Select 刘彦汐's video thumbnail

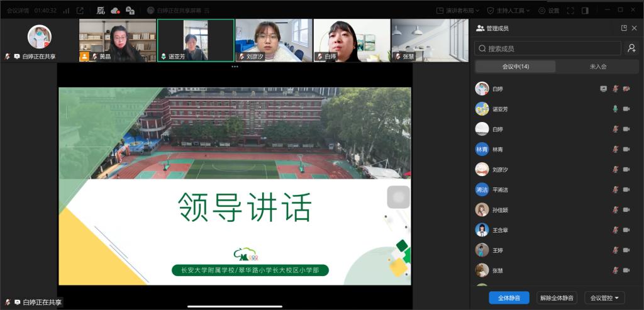pyautogui.click(x=274, y=40)
